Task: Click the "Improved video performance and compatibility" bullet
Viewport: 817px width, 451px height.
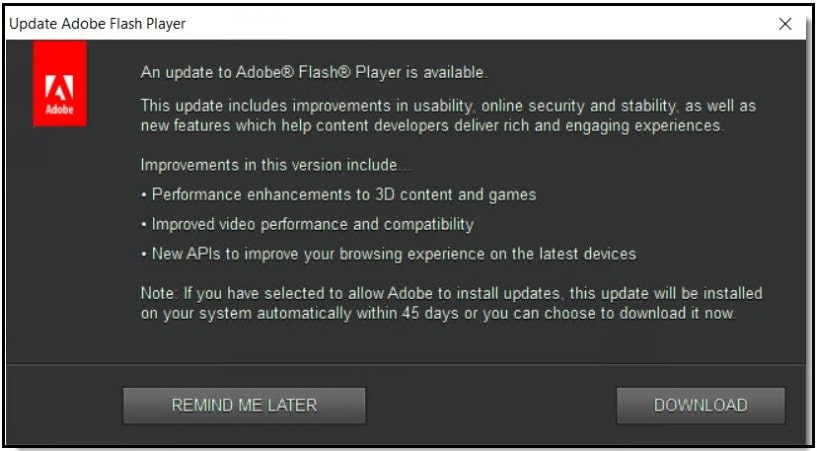Action: 307,224
